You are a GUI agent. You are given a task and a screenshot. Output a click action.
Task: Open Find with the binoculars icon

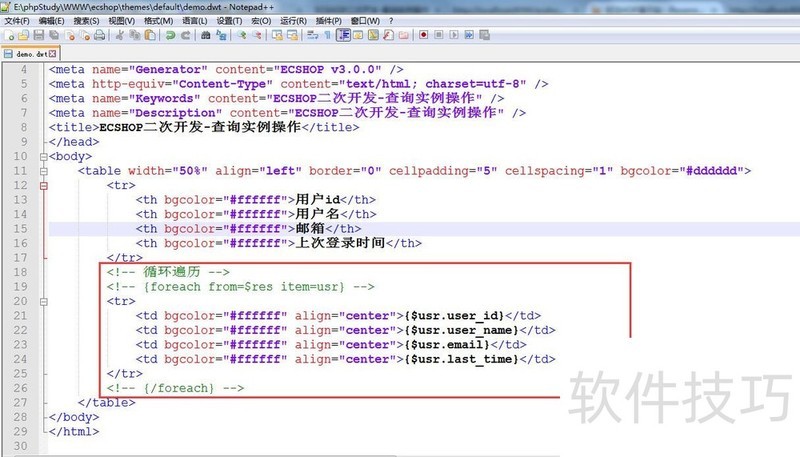click(x=206, y=35)
